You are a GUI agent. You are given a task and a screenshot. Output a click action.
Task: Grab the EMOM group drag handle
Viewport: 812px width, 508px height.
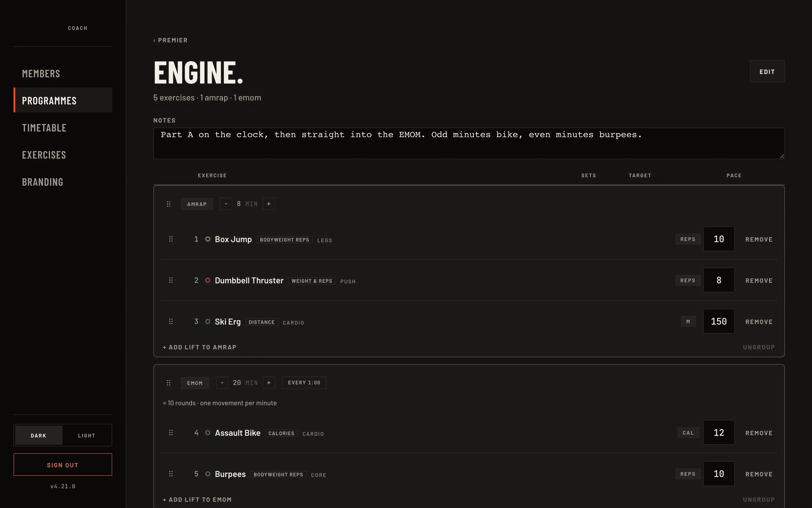tap(168, 383)
